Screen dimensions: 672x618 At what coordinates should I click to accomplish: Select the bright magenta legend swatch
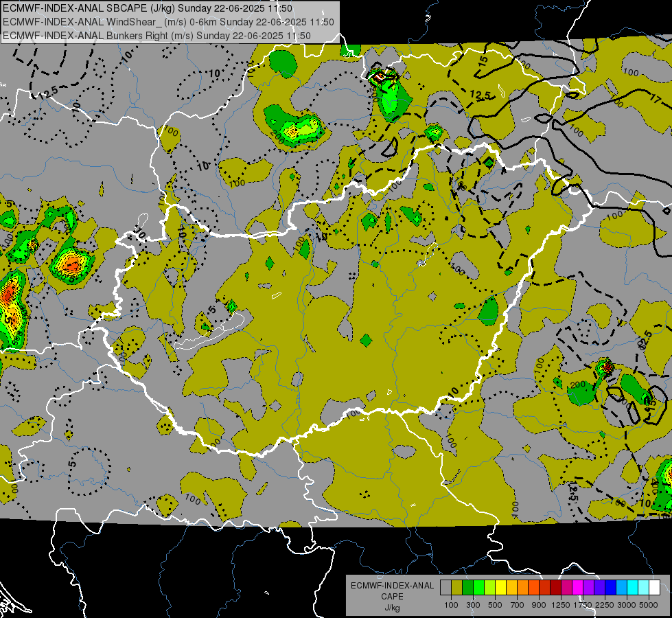pyautogui.click(x=578, y=588)
